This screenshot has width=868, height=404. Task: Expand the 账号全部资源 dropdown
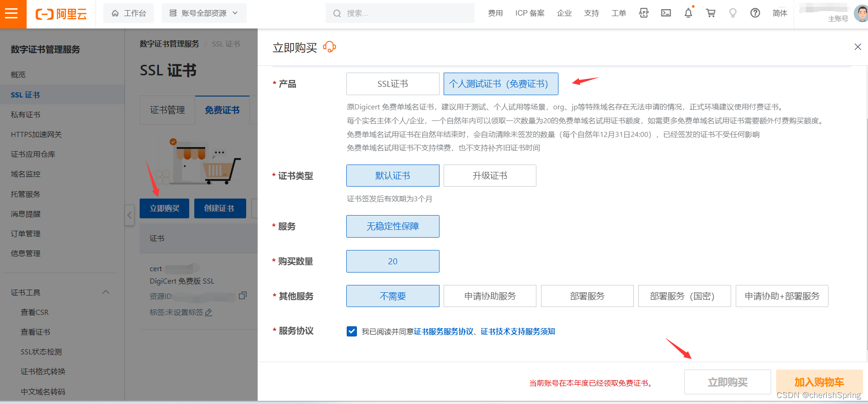(204, 13)
